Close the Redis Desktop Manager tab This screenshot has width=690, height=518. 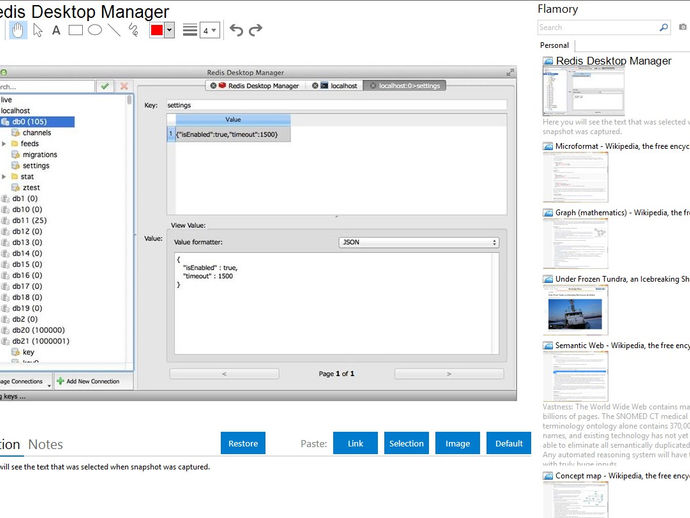tap(213, 86)
